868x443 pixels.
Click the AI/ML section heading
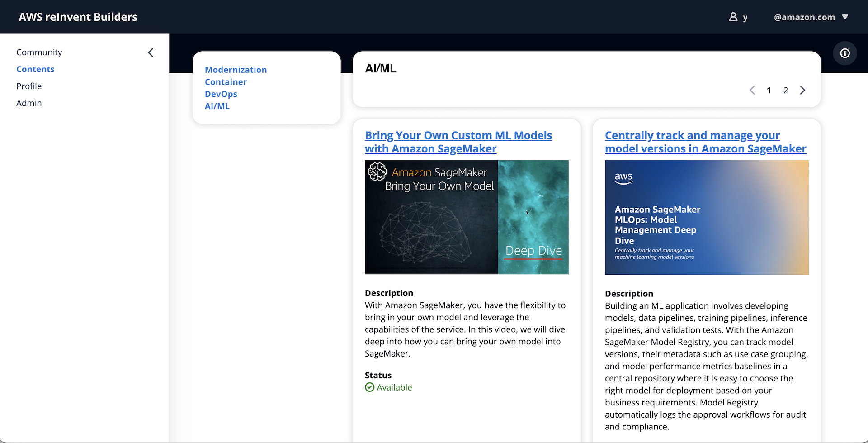381,68
